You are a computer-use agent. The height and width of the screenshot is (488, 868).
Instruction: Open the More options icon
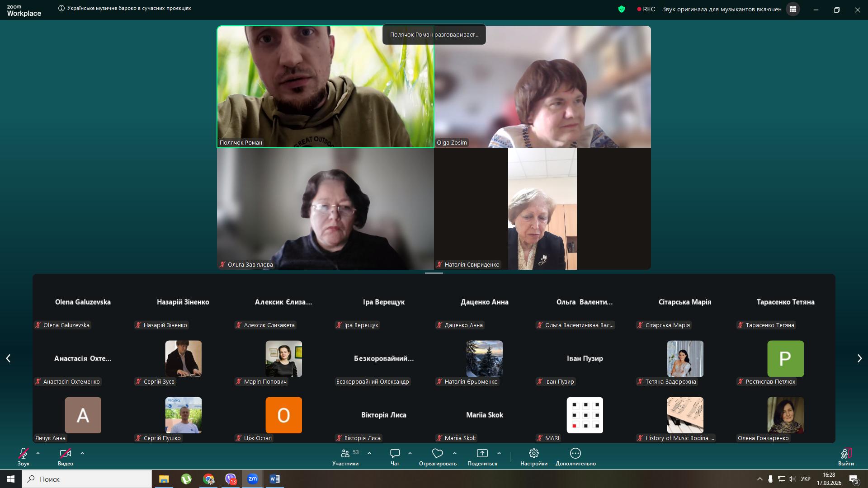[575, 453]
